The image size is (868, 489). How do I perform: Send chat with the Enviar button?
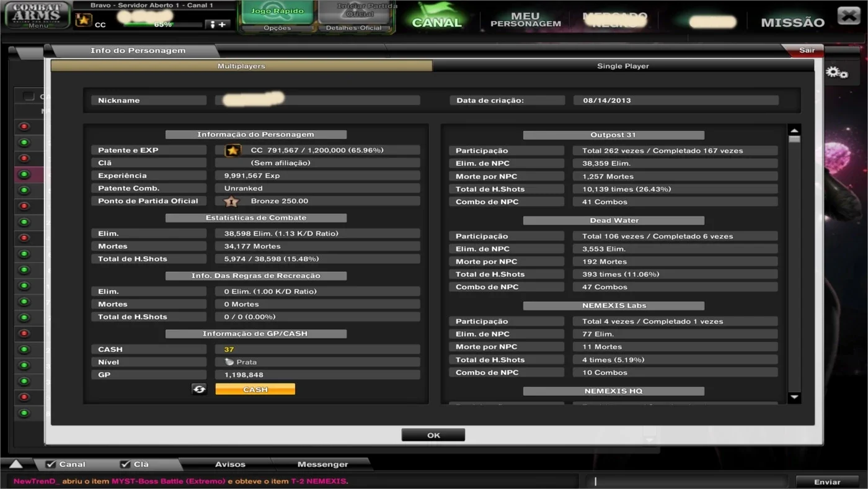[826, 482]
